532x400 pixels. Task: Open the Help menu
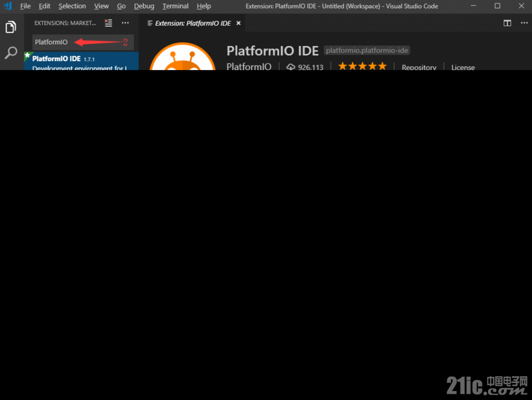coord(204,6)
